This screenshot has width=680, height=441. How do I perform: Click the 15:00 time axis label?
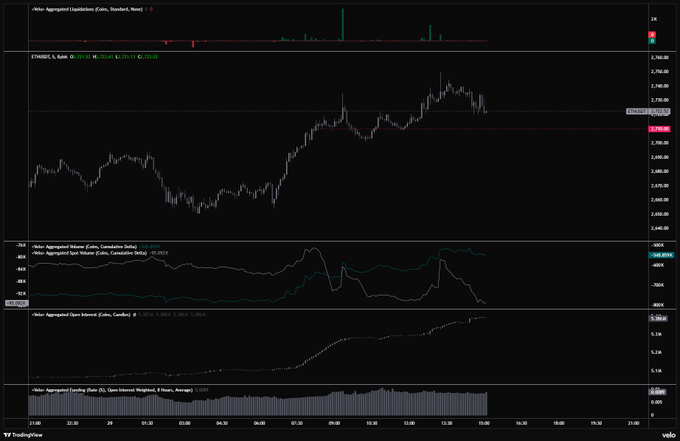(x=484, y=423)
